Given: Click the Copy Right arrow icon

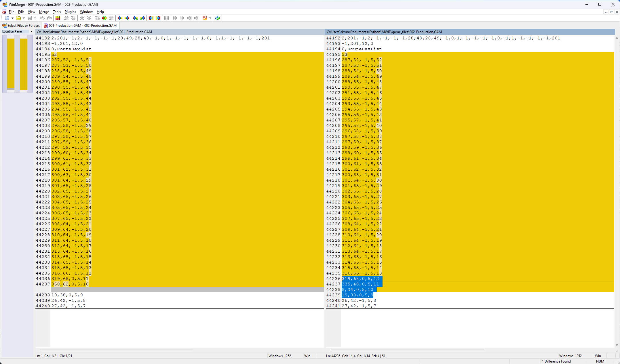Looking at the screenshot, I should click(x=120, y=18).
